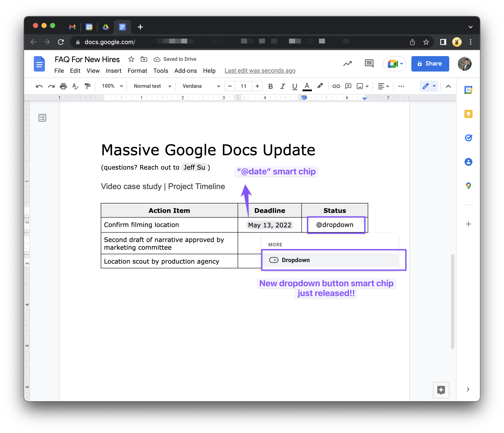Open the highlight color pen
Viewport: 504px width, 433px height.
[x=320, y=86]
